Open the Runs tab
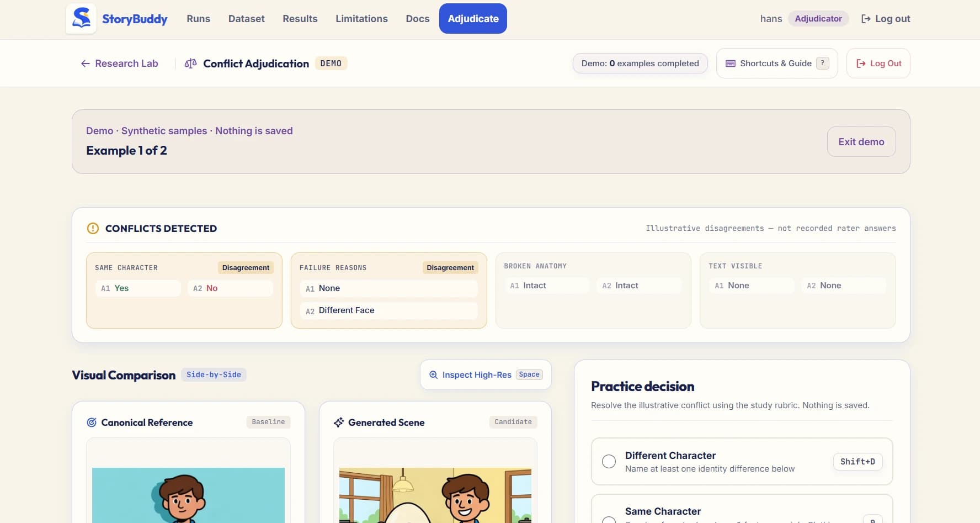Viewport: 980px width, 523px height. tap(198, 19)
